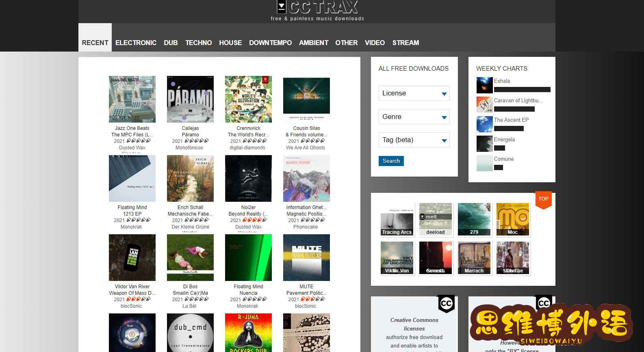The width and height of the screenshot is (644, 352).
Task: Click the Monokrak label under Nuencia
Action: click(247, 306)
